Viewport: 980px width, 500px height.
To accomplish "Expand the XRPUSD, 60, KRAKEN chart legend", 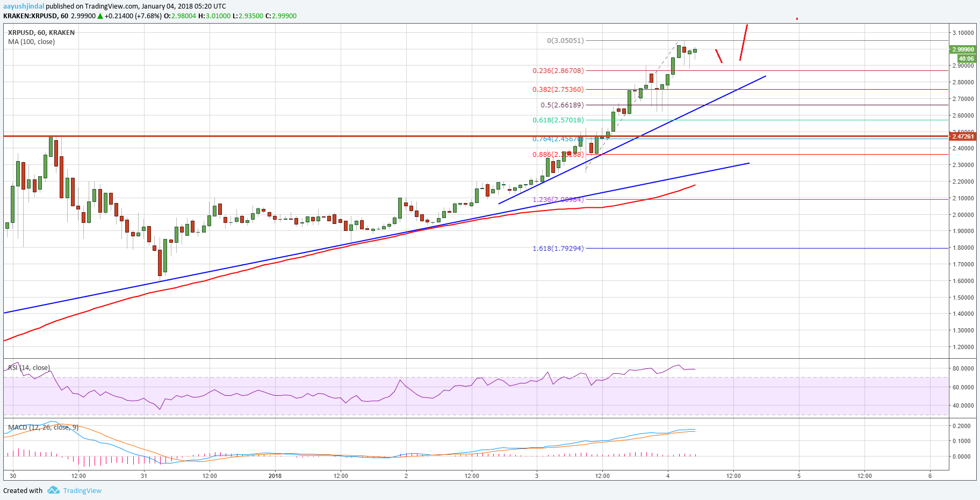I will (x=40, y=32).
